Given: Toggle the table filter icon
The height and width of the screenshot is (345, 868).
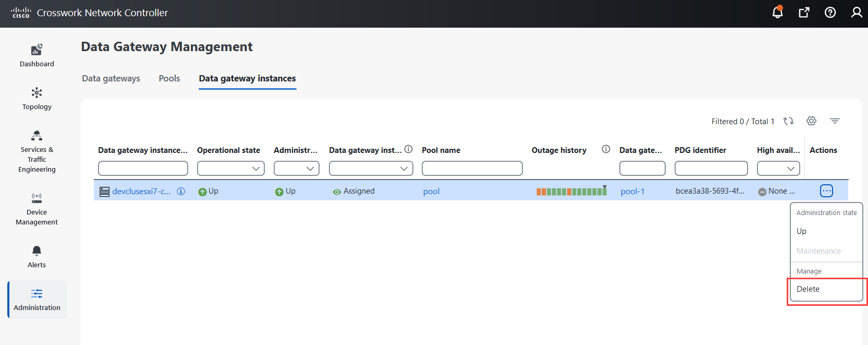Looking at the screenshot, I should (835, 121).
